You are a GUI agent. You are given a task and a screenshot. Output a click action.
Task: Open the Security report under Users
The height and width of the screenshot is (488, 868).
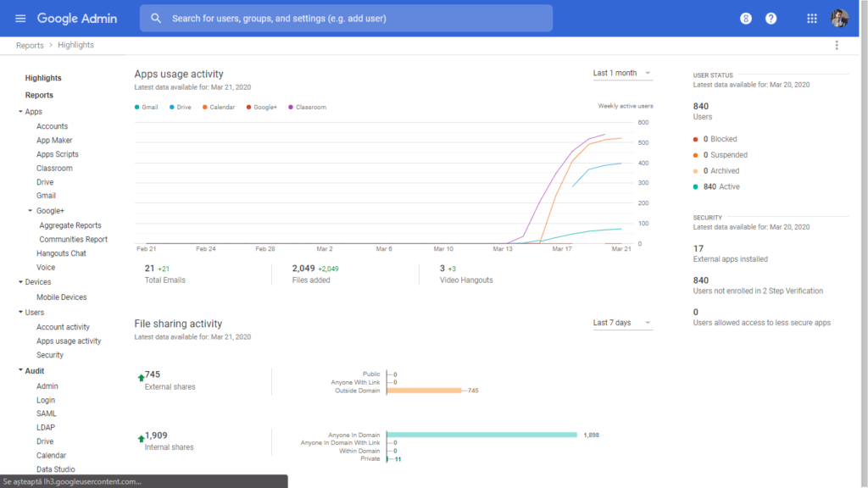(50, 355)
